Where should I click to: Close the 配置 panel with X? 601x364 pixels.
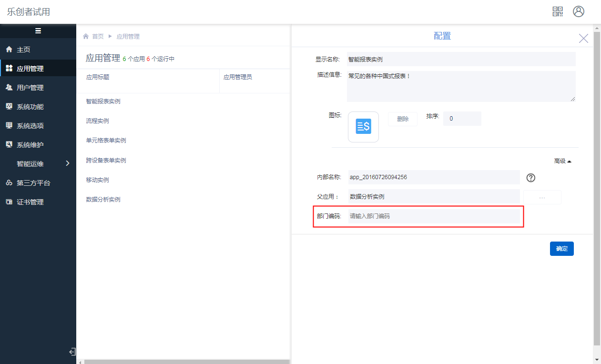tap(583, 39)
